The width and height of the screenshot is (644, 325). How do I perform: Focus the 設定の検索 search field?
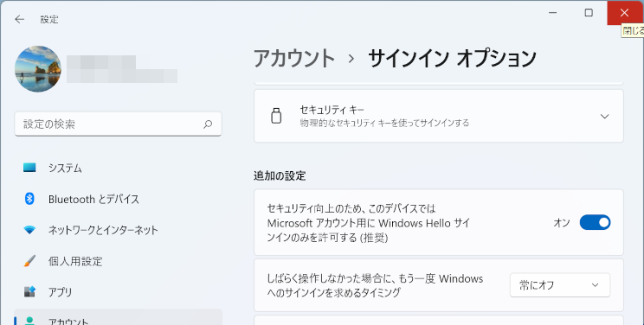(118, 124)
